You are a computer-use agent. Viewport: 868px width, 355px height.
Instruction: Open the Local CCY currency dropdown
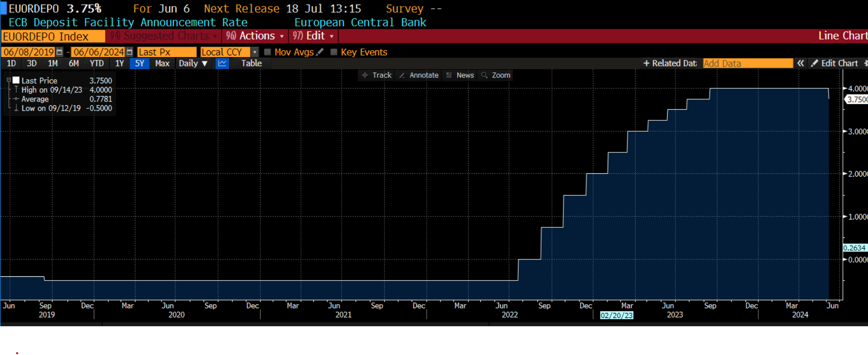tap(255, 52)
